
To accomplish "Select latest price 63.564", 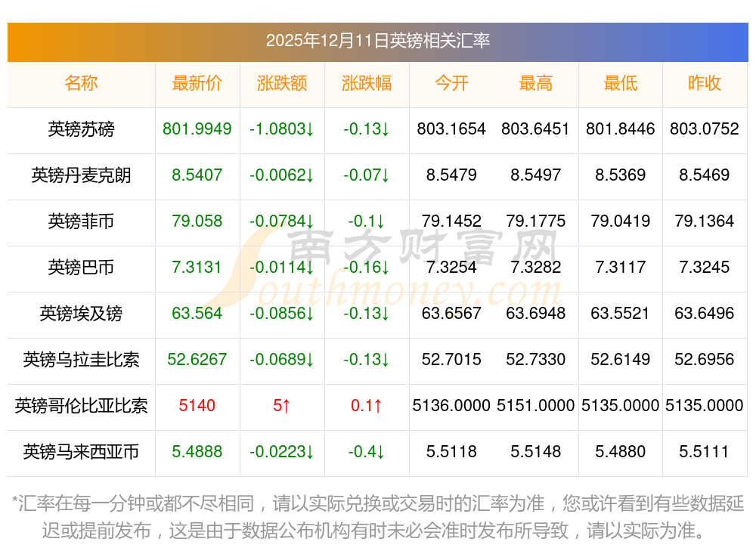I will [x=197, y=314].
